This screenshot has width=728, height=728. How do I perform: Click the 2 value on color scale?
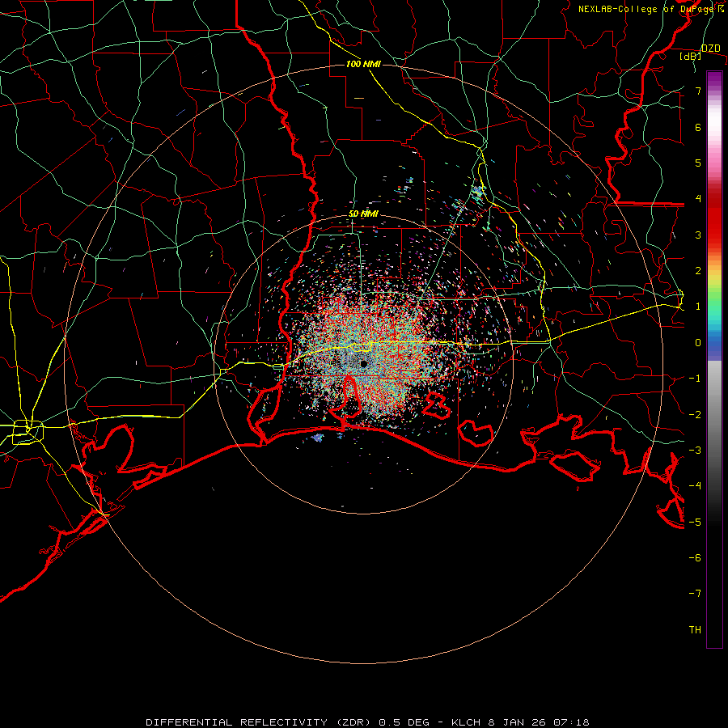(x=698, y=271)
